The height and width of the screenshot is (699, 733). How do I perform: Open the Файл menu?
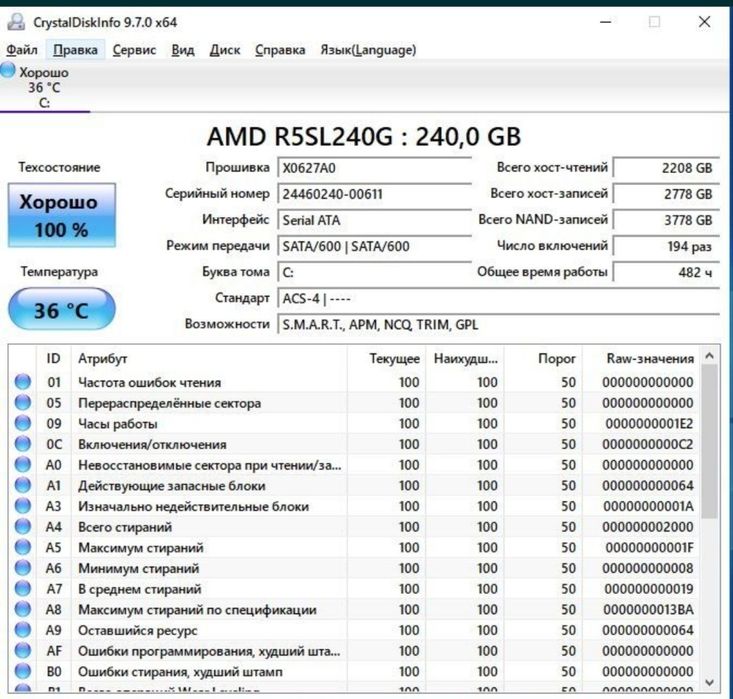click(22, 50)
